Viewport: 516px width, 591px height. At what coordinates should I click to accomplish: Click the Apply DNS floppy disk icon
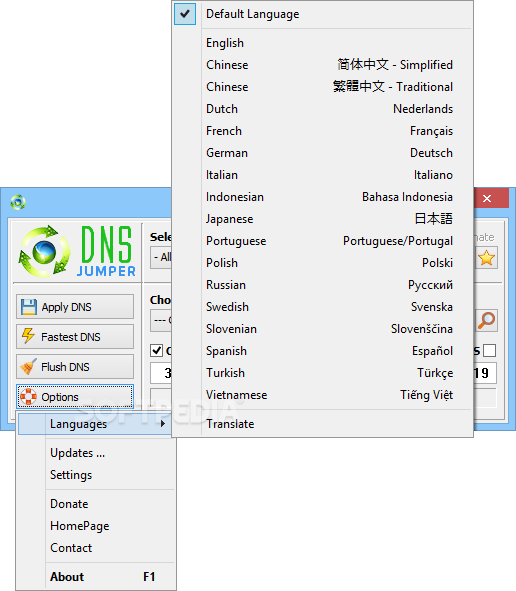(29, 307)
